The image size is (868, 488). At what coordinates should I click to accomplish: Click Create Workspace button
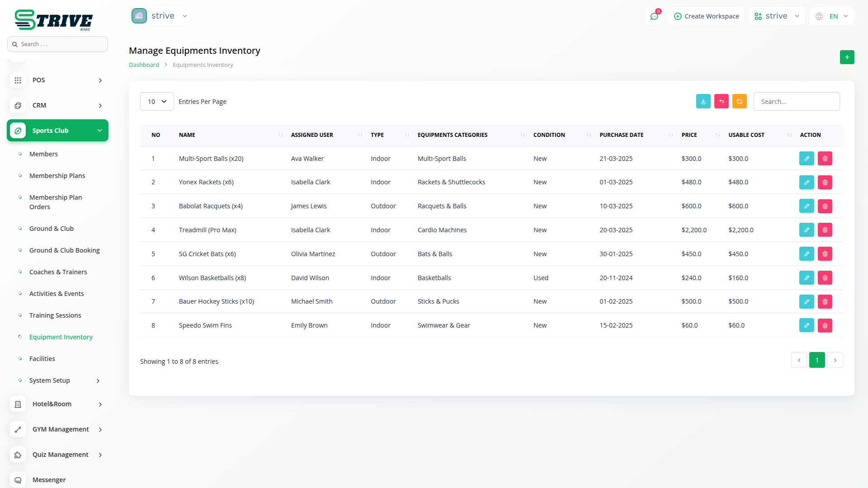click(706, 16)
